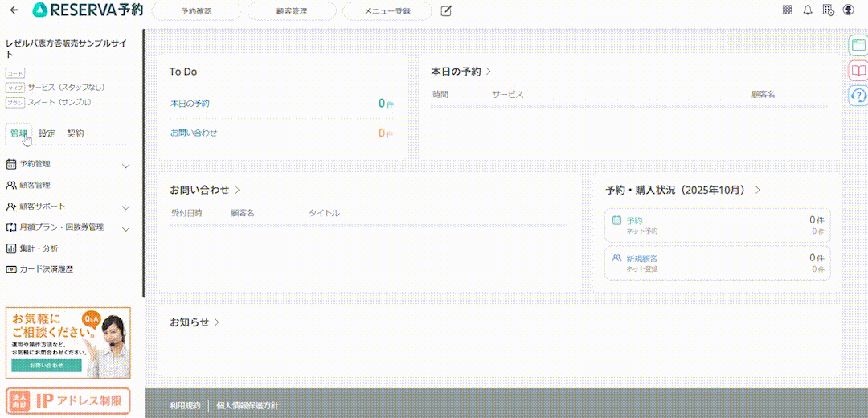The height and width of the screenshot is (418, 868).
Task: Click the サービス column header
Action: pyautogui.click(x=508, y=95)
